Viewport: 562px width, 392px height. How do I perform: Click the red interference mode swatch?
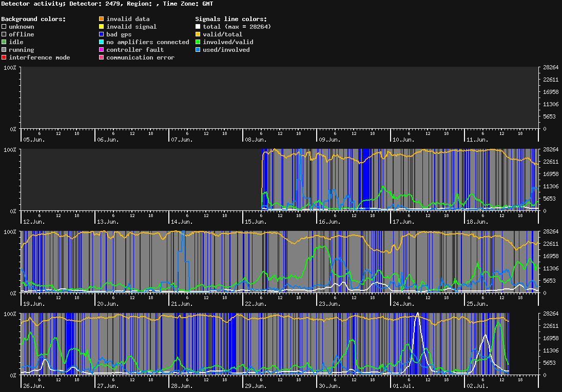tap(4, 57)
